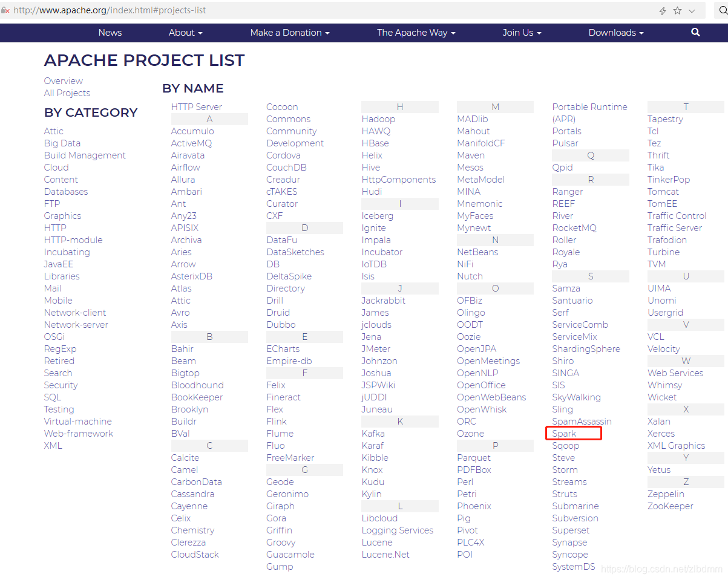728x580 pixels.
Task: Open the Logging Services link
Action: [x=398, y=530]
